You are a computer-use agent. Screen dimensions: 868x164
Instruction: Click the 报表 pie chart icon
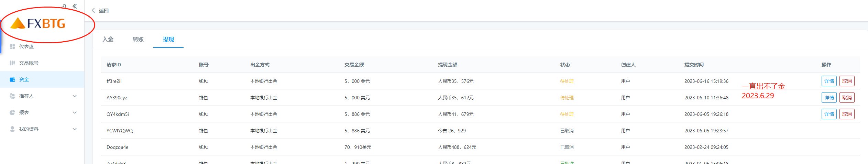pos(12,112)
